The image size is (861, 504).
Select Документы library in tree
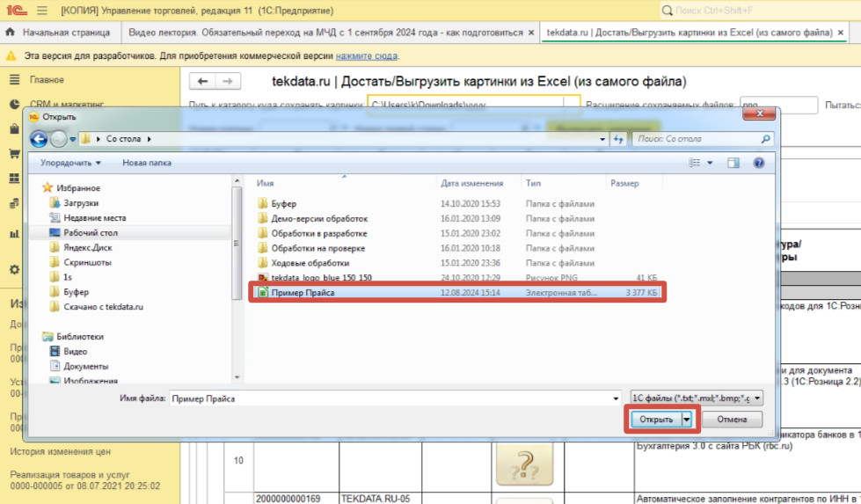[x=85, y=366]
